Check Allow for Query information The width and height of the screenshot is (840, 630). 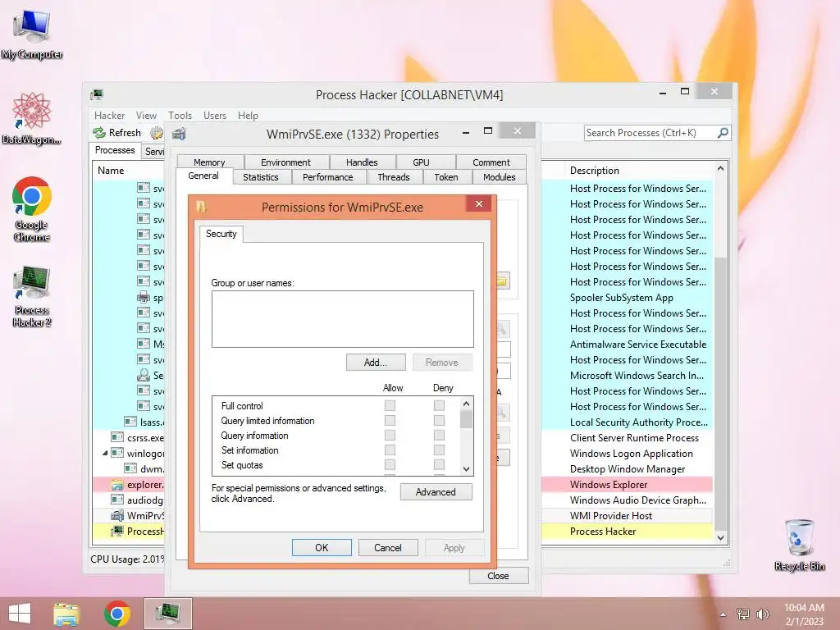pos(390,435)
